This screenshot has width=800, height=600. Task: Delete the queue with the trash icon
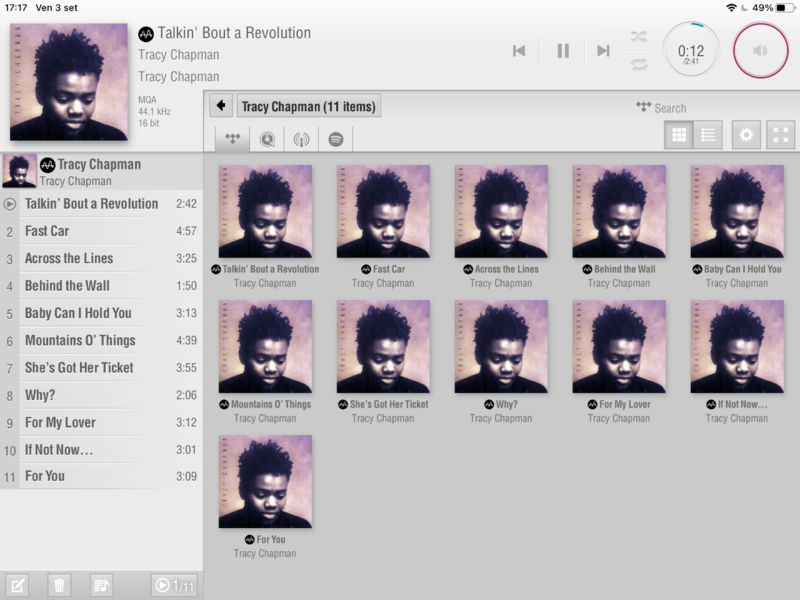pos(59,585)
